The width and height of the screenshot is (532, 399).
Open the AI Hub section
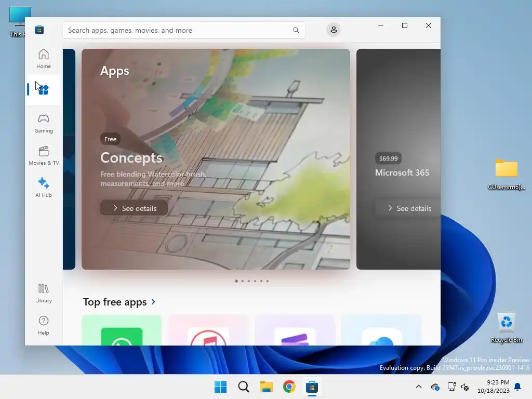(x=44, y=187)
